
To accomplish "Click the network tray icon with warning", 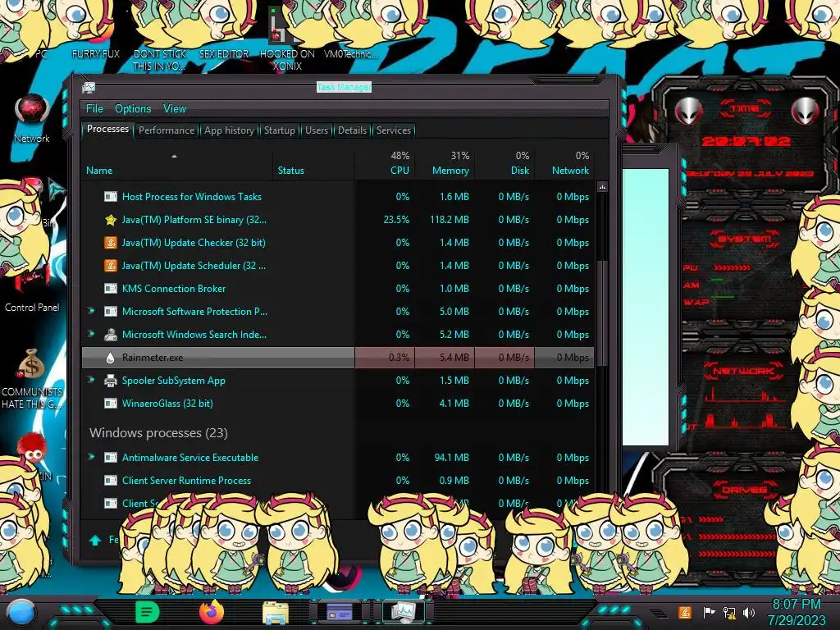I will (729, 612).
